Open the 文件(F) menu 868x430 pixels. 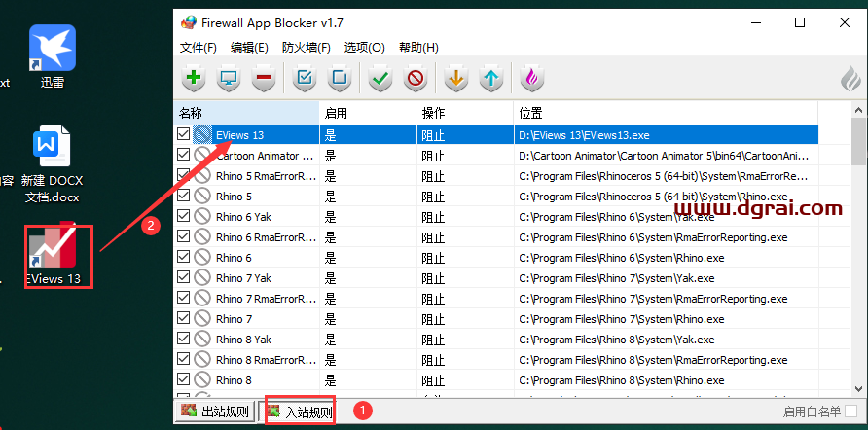pos(199,48)
